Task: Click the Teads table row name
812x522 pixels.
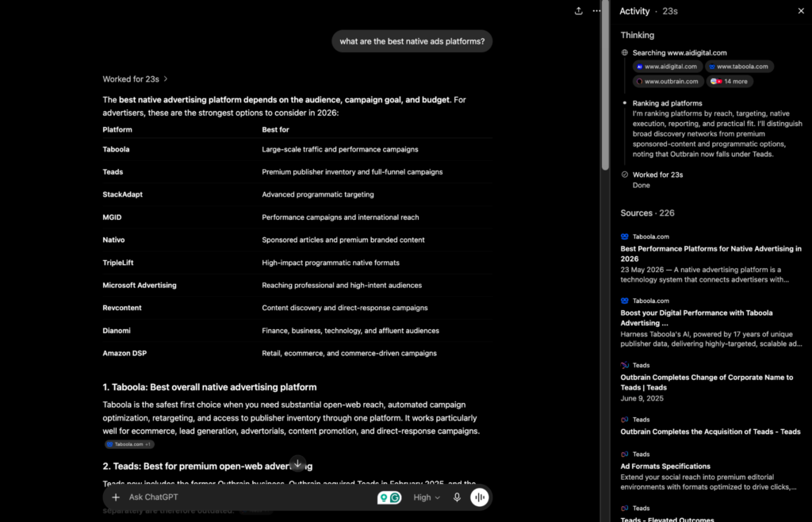Action: [113, 172]
